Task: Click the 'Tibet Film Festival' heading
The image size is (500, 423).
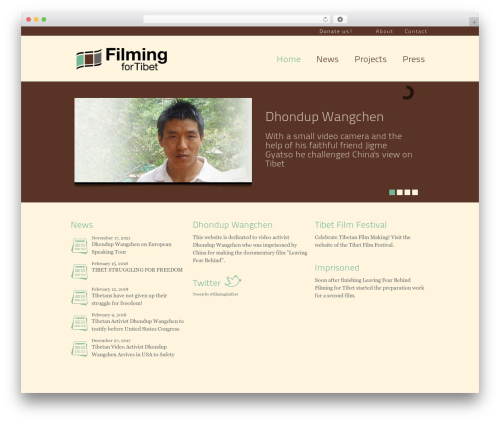Action: pyautogui.click(x=351, y=225)
